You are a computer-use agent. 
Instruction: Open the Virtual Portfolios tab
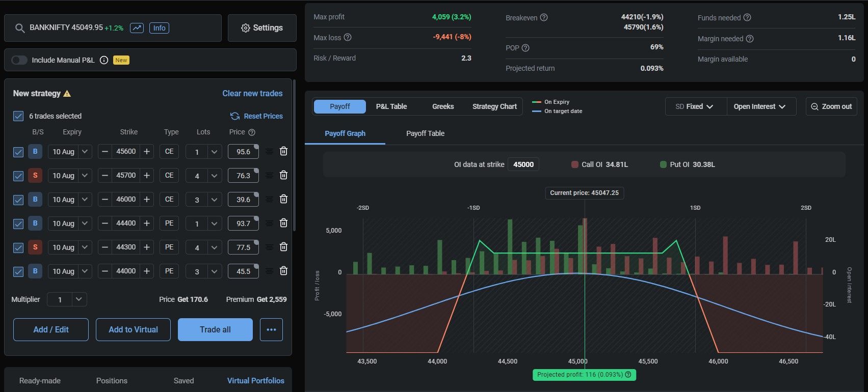click(256, 381)
